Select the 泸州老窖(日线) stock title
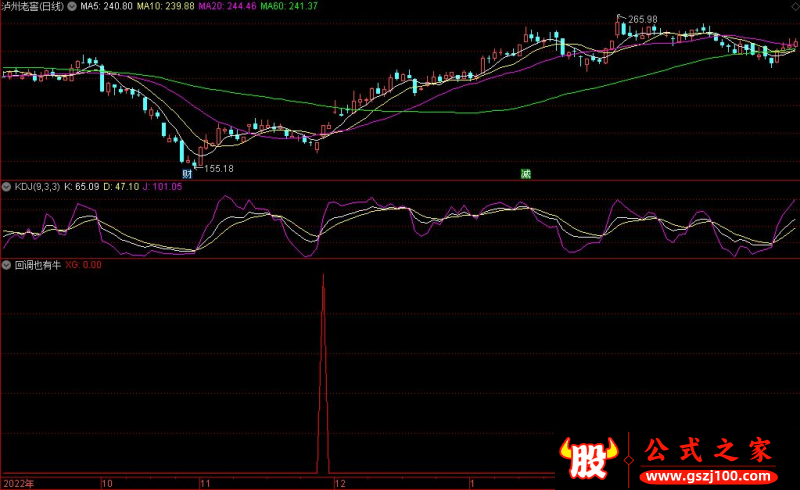Image resolution: width=800 pixels, height=490 pixels. (33, 6)
